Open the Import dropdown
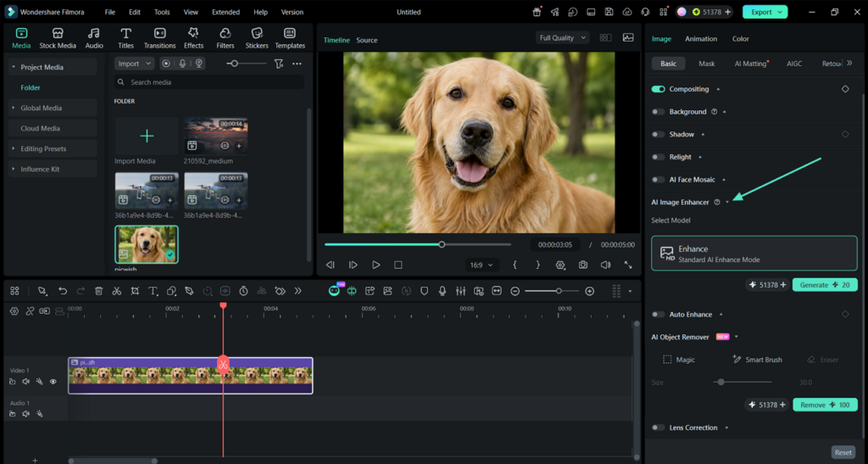Viewport: 868px width, 464px height. pyautogui.click(x=135, y=64)
